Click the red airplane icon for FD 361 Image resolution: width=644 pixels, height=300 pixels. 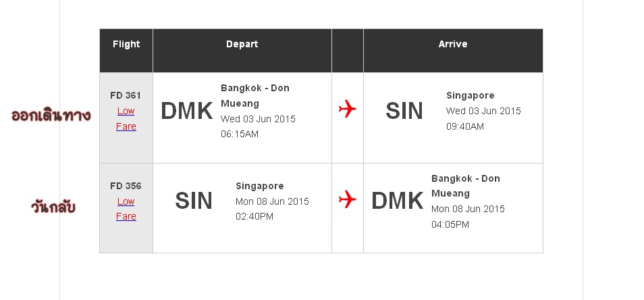(348, 109)
